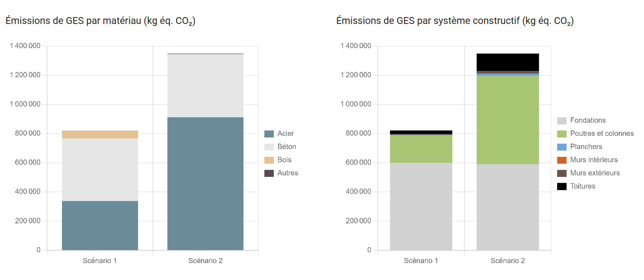The image size is (644, 280).
Task: Toggle the Béton series in legend
Action: click(286, 147)
